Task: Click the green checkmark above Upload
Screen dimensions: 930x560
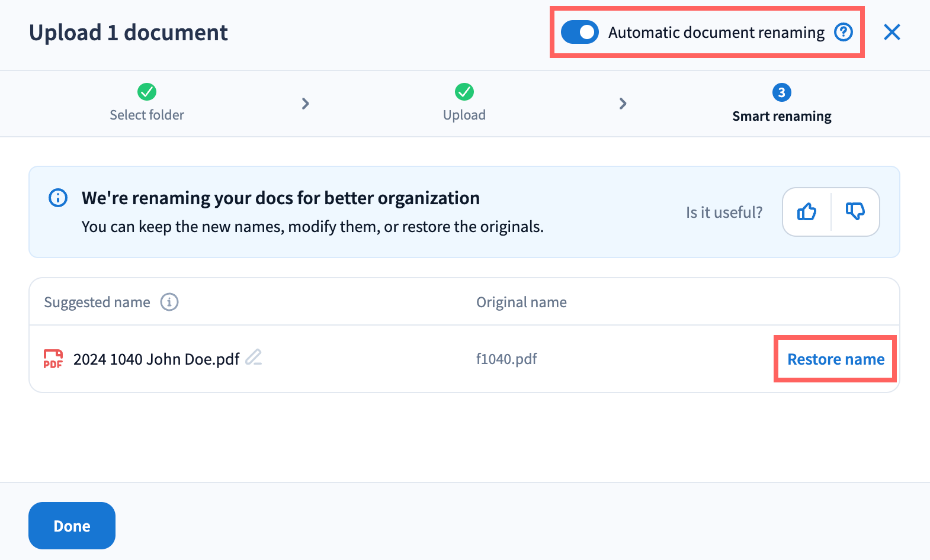Action: click(x=464, y=92)
